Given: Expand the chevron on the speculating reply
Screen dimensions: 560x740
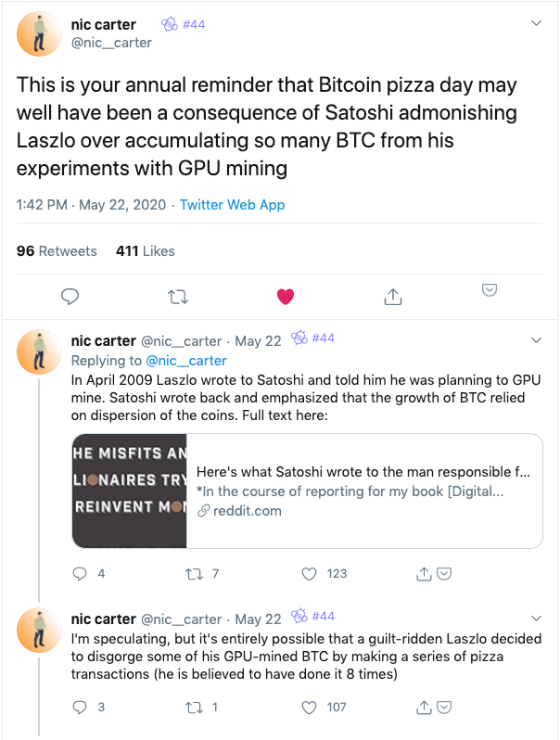Looking at the screenshot, I should click(537, 618).
